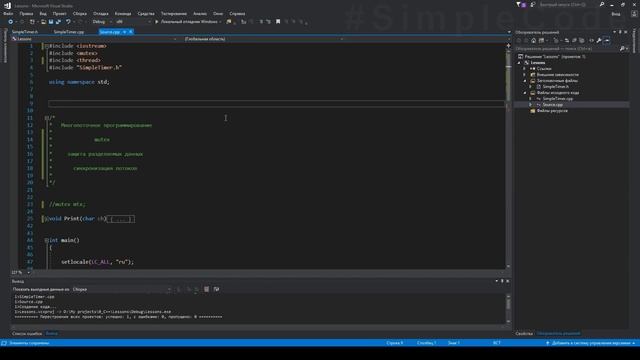The width and height of the screenshot is (640, 360).
Task: Click the Open File folder icon
Action: (44, 22)
